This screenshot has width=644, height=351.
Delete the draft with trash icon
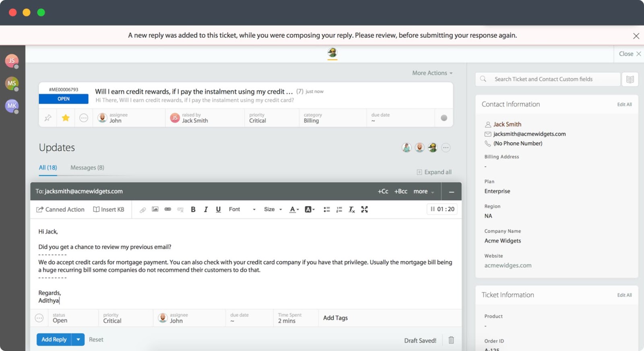pos(451,340)
